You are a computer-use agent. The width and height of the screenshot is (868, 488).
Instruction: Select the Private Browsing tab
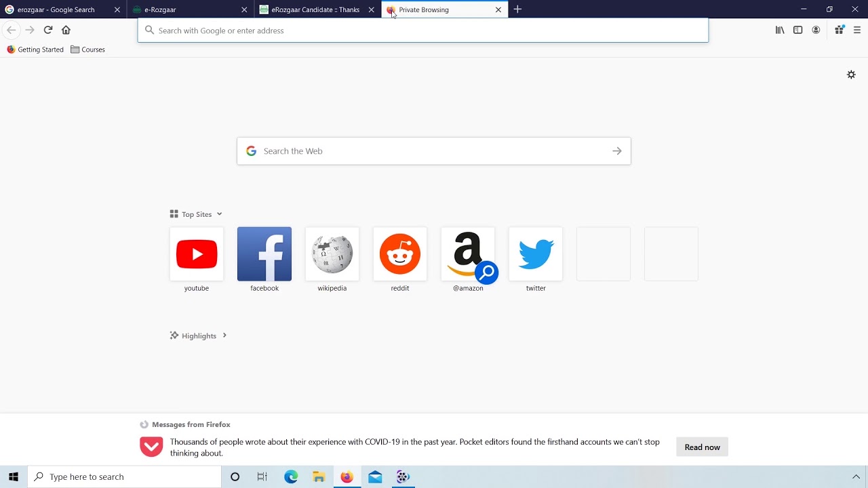pos(445,9)
